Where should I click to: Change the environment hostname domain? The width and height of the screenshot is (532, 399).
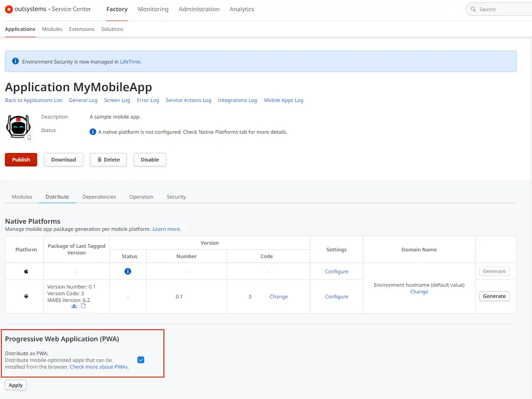tap(419, 292)
